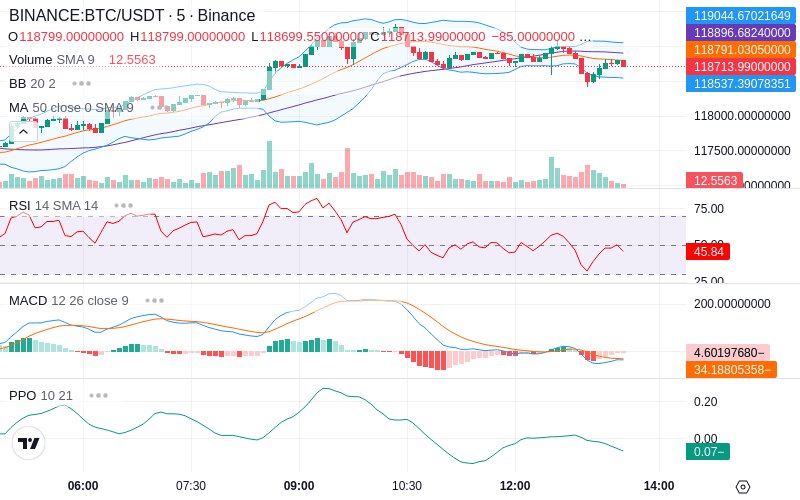
Task: Open more options for PPO indicator
Action: click(98, 395)
